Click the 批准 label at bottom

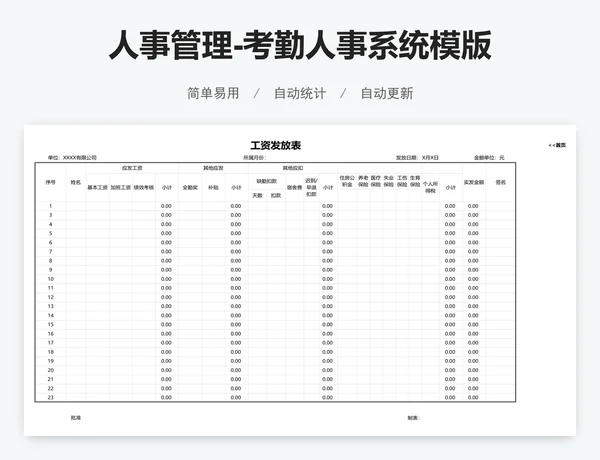(76, 418)
